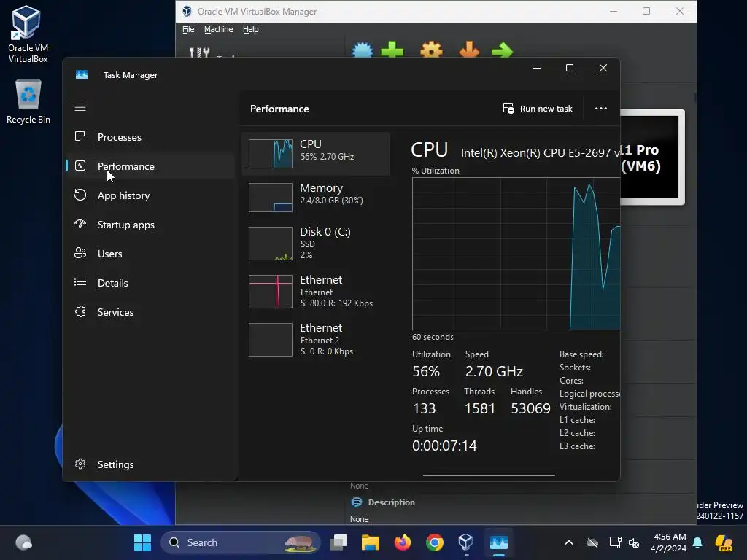
Task: Open Services page in Task Manager
Action: click(x=150, y=312)
